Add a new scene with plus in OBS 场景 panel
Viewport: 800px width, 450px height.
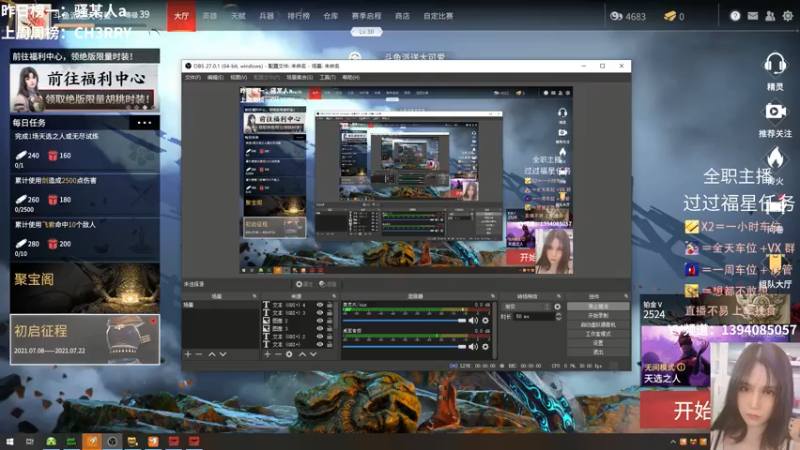pos(188,354)
